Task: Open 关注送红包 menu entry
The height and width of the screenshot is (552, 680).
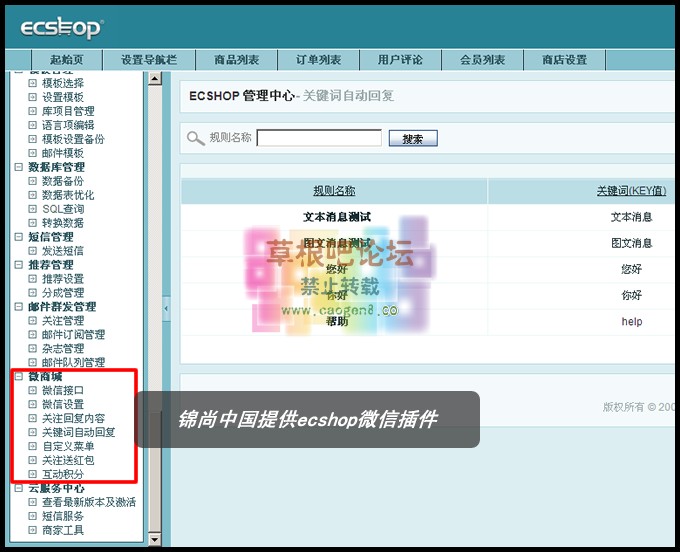Action: (x=68, y=460)
